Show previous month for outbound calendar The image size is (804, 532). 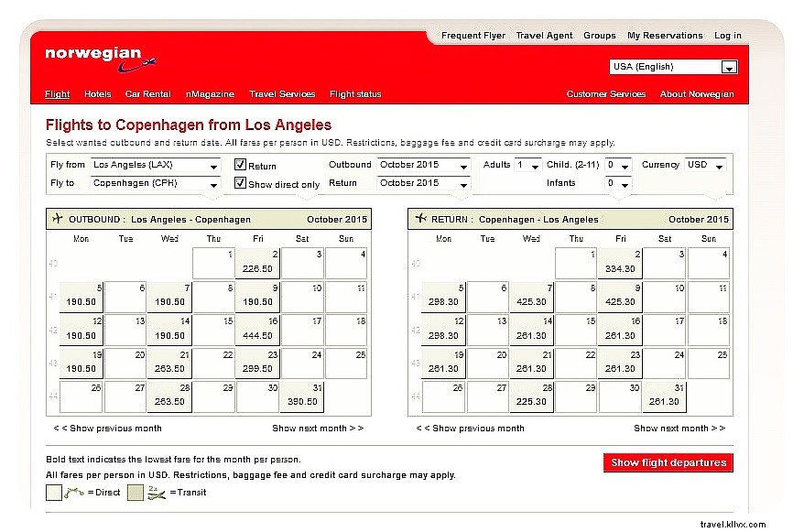(x=107, y=428)
